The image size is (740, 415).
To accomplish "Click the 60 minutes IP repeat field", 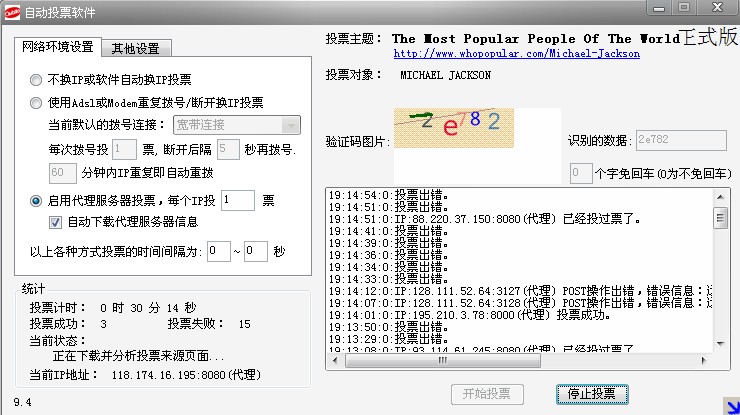I will 62,173.
